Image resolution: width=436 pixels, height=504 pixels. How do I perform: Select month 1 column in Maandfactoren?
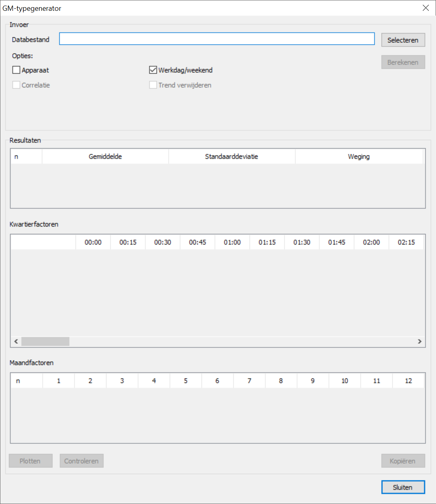tap(58, 381)
